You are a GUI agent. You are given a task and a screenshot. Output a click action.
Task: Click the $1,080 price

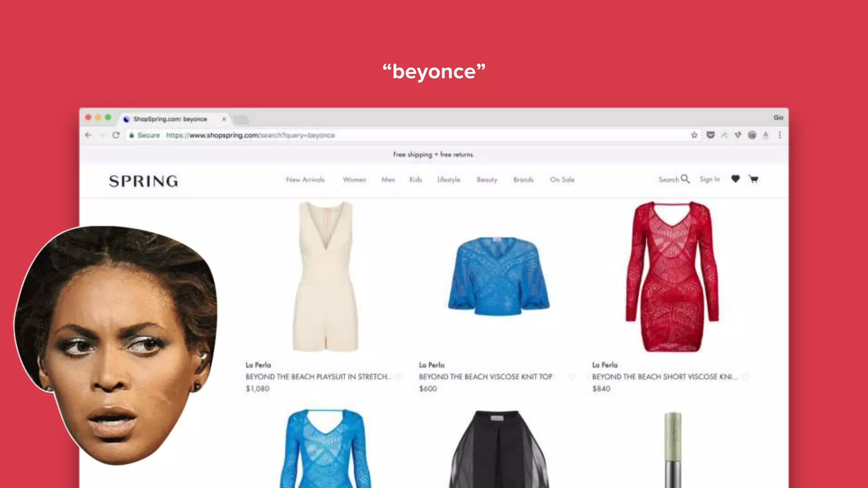(257, 388)
